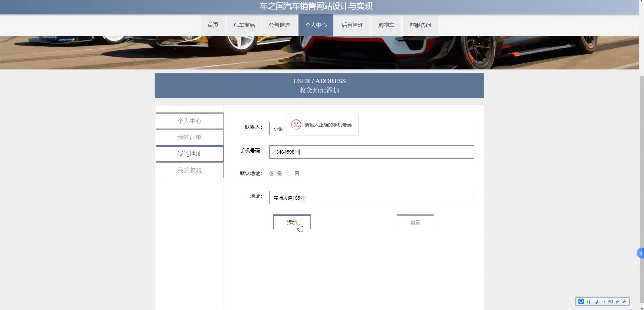Open the 公告信息 tab
Screen dimensions: 644x310
(x=279, y=25)
